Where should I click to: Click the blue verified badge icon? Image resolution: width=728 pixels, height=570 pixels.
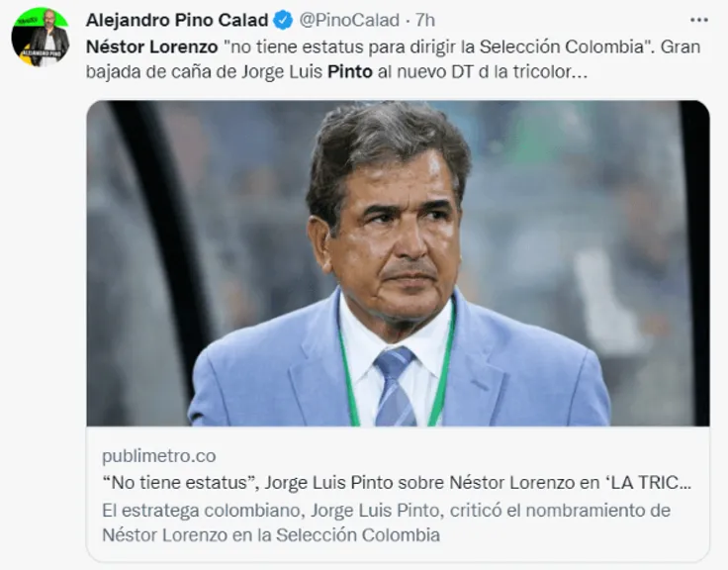point(283,21)
